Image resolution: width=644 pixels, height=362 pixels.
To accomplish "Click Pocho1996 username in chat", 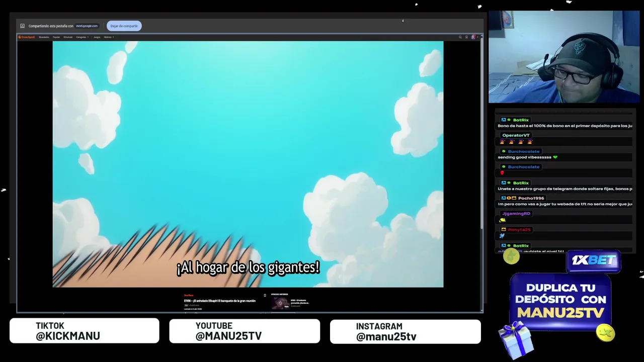I will (x=531, y=198).
